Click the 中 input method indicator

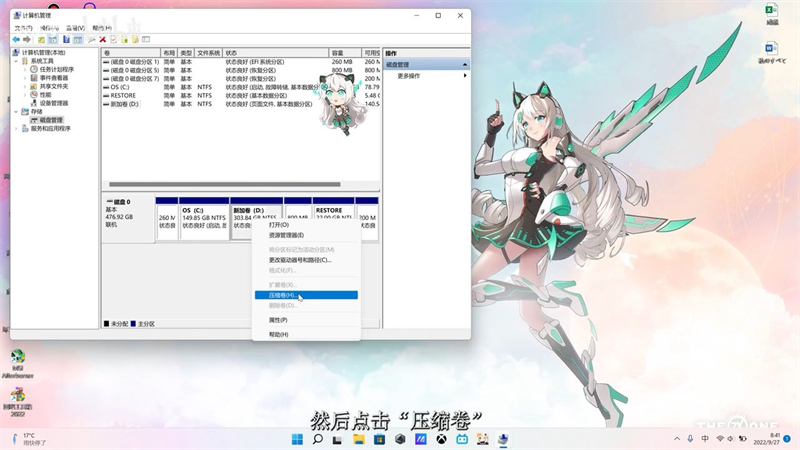coord(705,439)
